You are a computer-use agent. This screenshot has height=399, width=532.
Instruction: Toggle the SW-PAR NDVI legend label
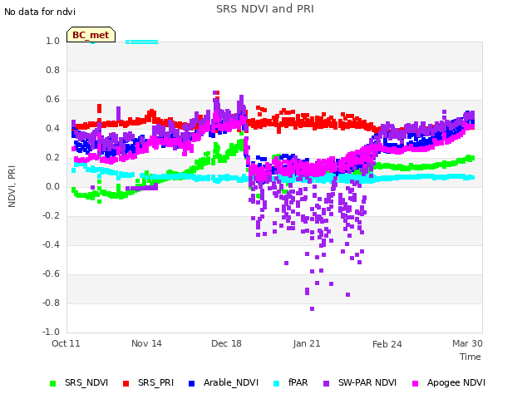(x=367, y=382)
